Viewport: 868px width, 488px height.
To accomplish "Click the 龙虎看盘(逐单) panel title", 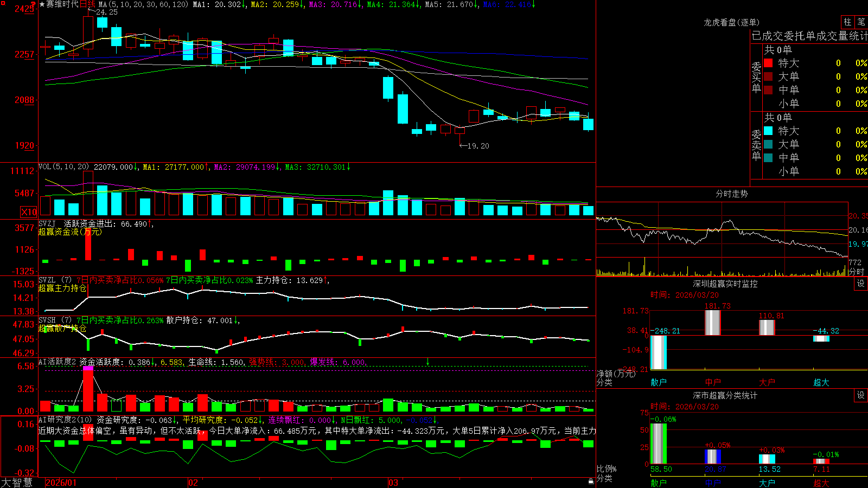I will (x=732, y=22).
